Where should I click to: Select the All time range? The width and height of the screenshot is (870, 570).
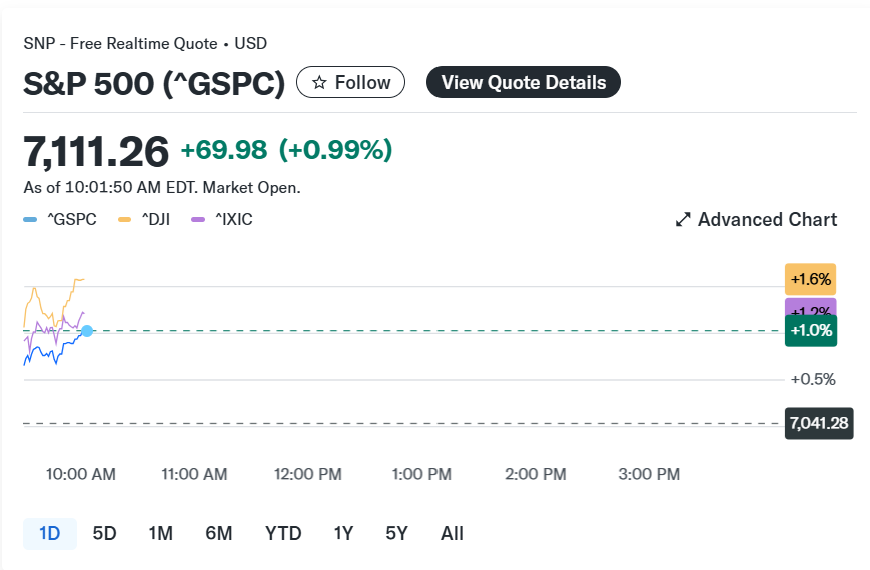pos(452,534)
